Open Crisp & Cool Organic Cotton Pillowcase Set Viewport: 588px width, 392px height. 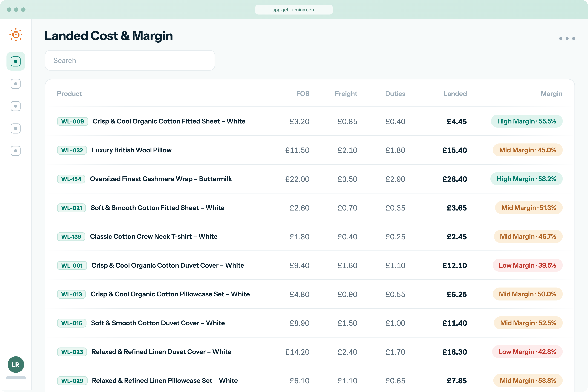(170, 294)
